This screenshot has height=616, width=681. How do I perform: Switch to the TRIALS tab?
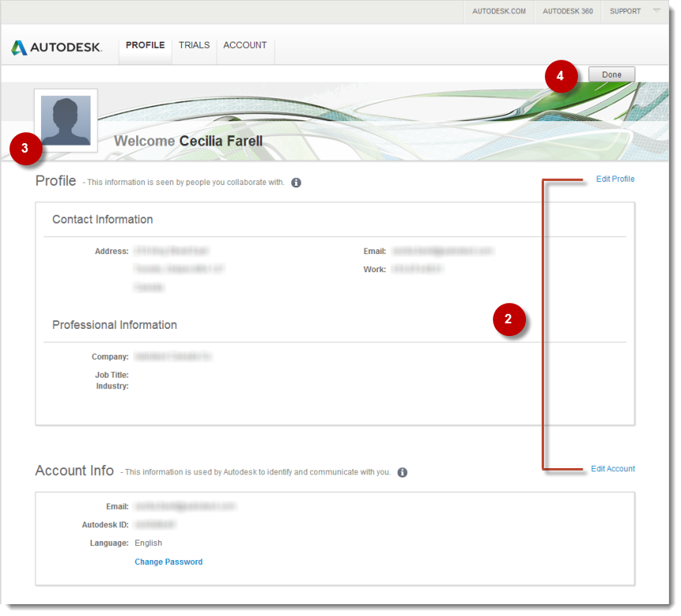pos(194,45)
